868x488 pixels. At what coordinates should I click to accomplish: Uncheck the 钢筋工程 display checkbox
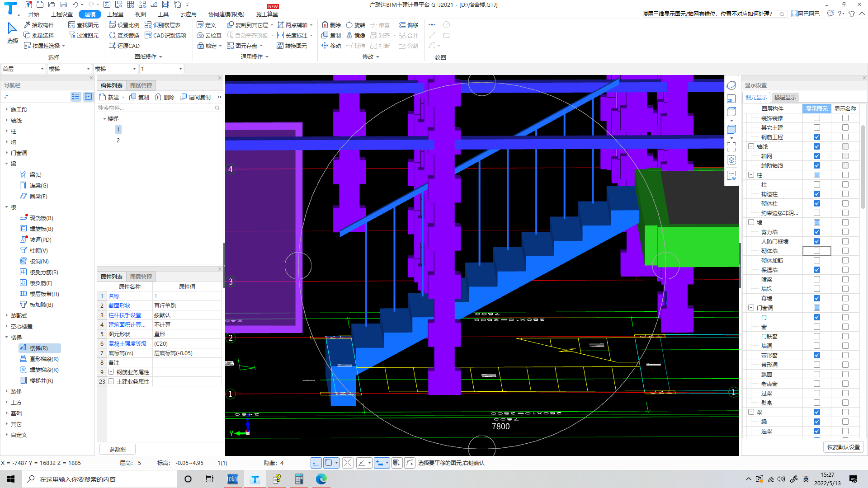816,137
